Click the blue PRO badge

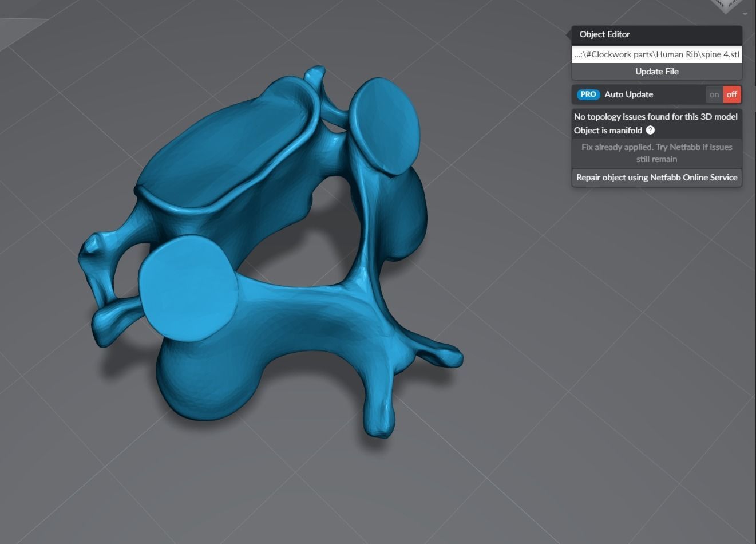coord(588,94)
